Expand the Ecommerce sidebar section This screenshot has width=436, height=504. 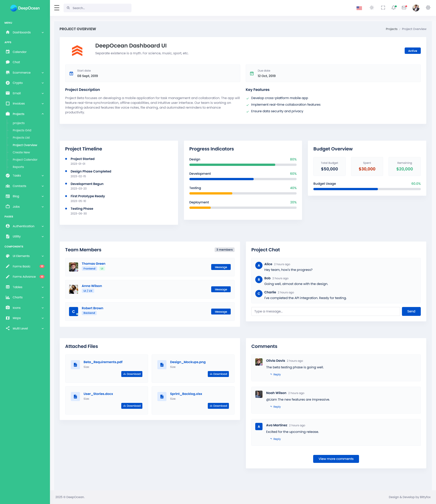tap(21, 72)
